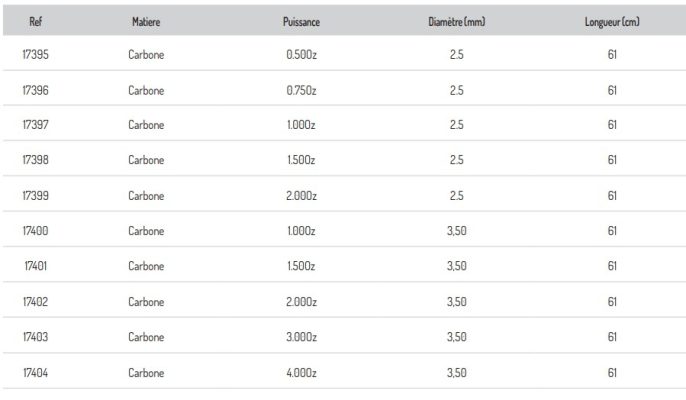Click the Ref column header
The height and width of the screenshot is (400, 686).
(x=35, y=21)
